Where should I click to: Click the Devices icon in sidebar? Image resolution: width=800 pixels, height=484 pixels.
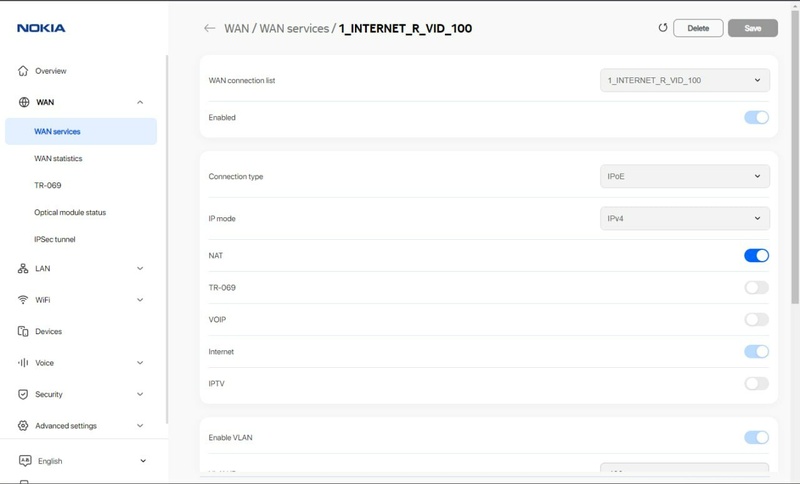[24, 331]
